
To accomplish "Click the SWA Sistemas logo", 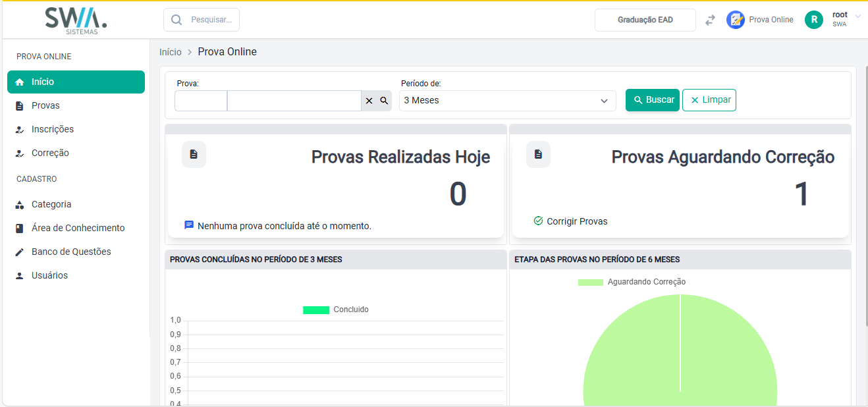I will click(x=76, y=20).
